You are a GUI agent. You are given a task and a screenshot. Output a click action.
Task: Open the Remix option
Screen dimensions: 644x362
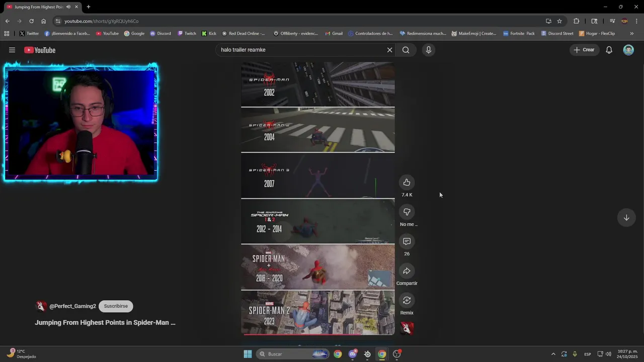pyautogui.click(x=407, y=301)
